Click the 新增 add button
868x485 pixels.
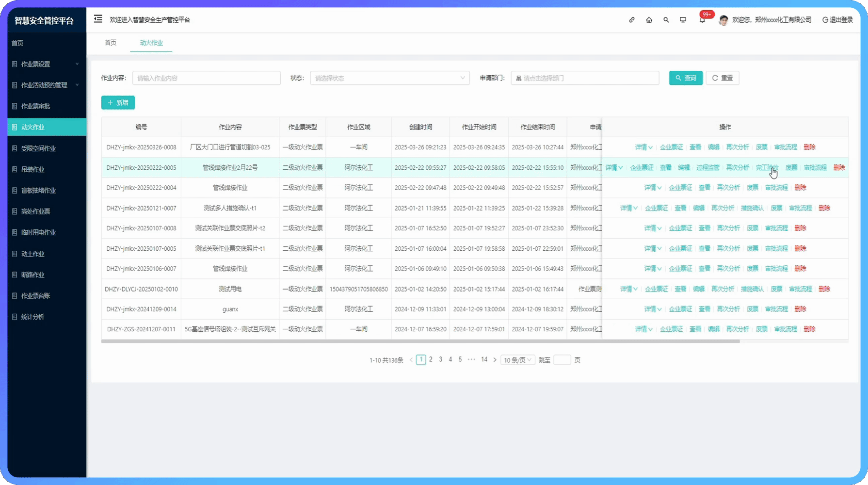pos(118,103)
